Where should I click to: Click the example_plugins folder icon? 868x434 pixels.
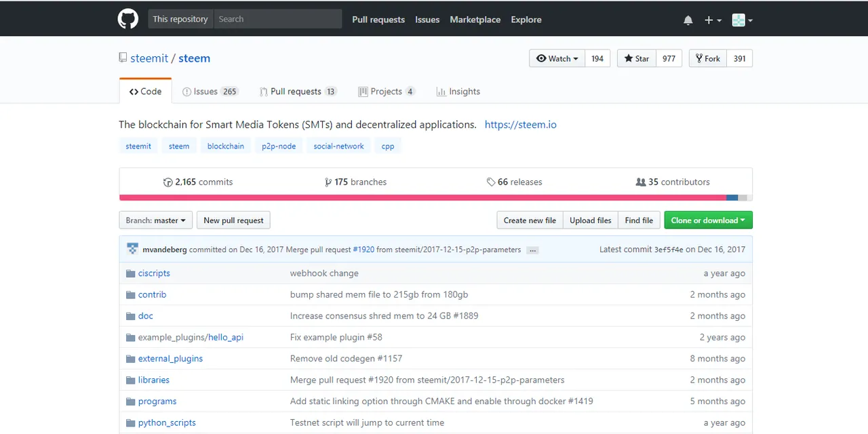pos(131,338)
